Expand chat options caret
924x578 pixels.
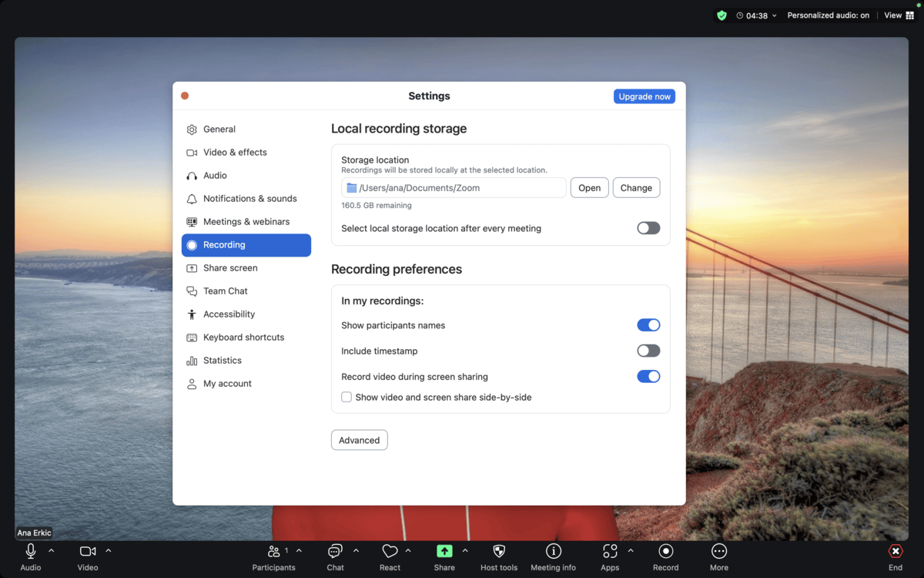pos(356,550)
